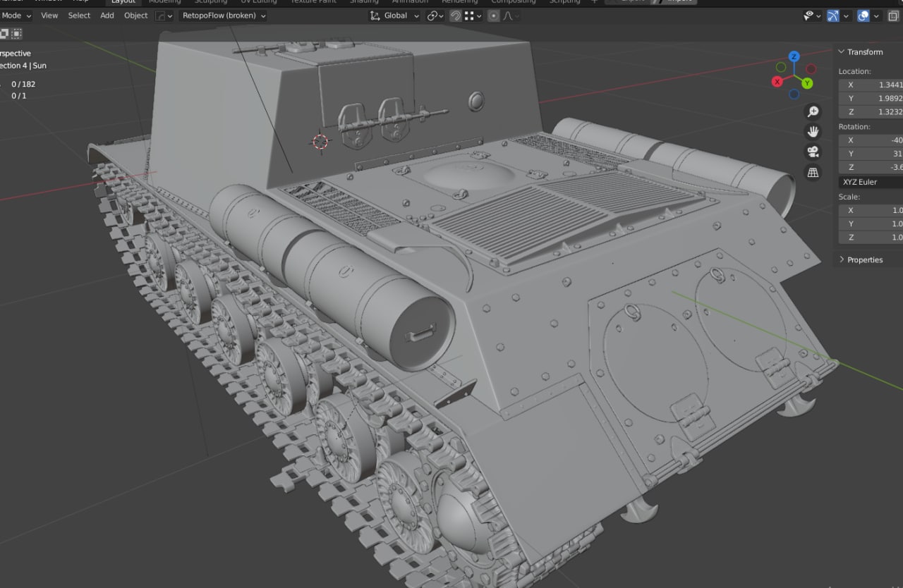Click the '0 / 182' statistics text
Viewport: 903px width, 588px height.
[x=23, y=84]
